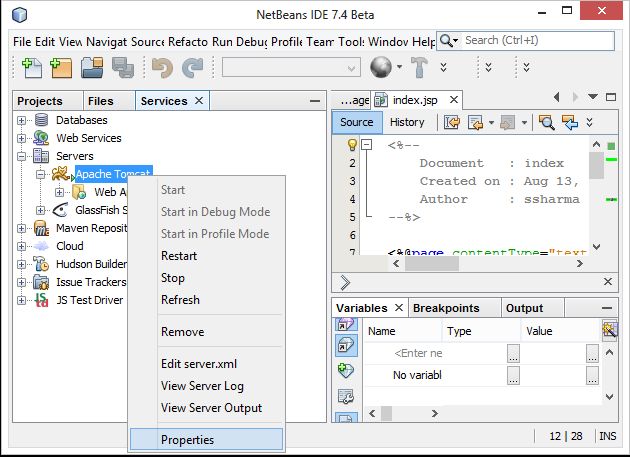Image resolution: width=630 pixels, height=457 pixels.
Task: Close the index.jsp tab
Action: (454, 99)
